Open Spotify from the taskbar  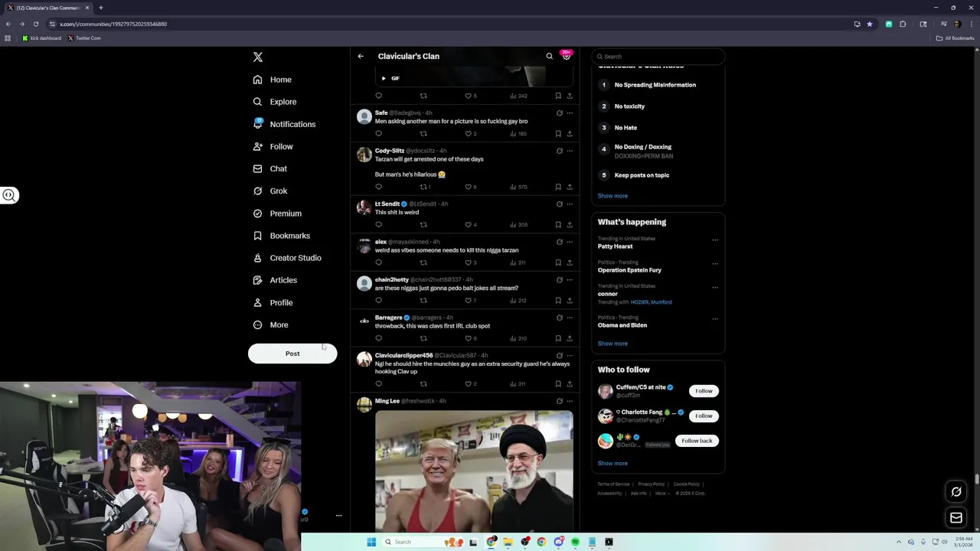coord(575,542)
